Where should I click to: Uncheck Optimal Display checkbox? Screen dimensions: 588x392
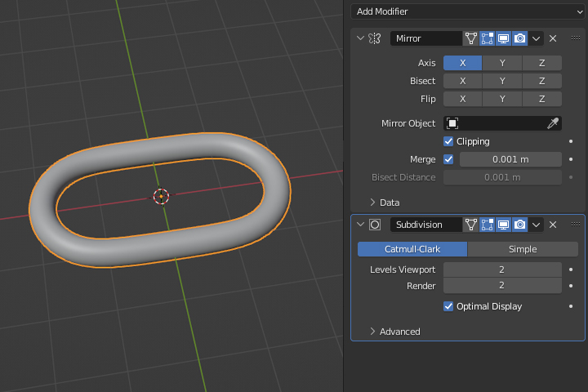tap(448, 306)
